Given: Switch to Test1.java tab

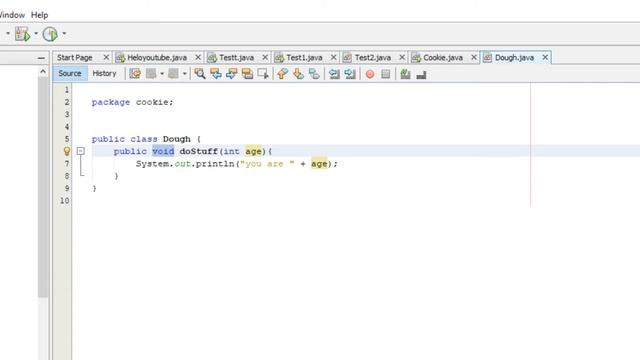Looking at the screenshot, I should click(x=304, y=58).
